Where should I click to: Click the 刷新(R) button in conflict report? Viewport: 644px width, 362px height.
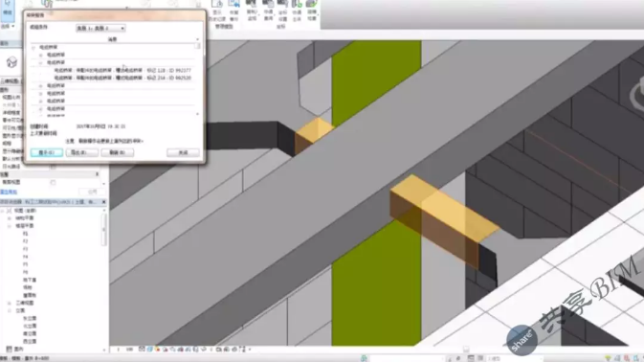pyautogui.click(x=117, y=152)
